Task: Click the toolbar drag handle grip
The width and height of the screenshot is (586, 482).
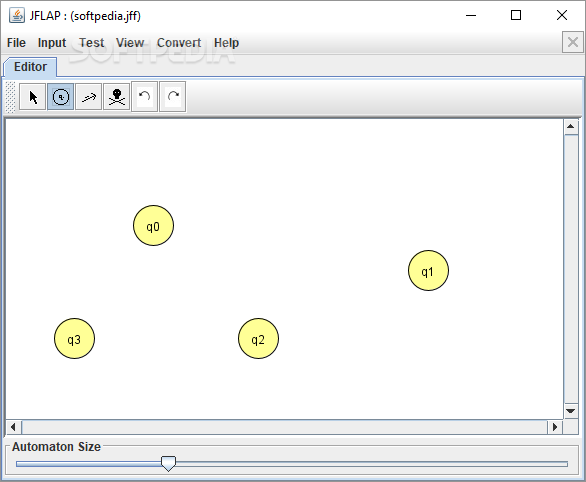Action: coord(11,97)
